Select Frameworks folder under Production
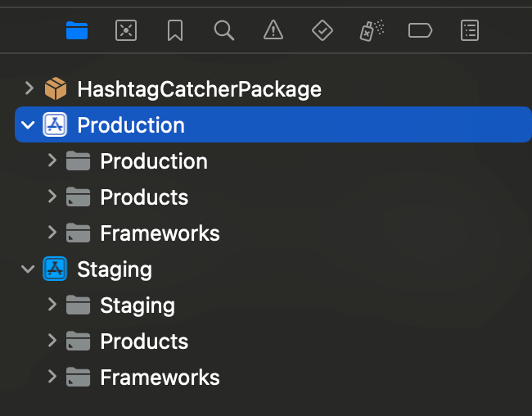The height and width of the screenshot is (416, 532). 160,233
